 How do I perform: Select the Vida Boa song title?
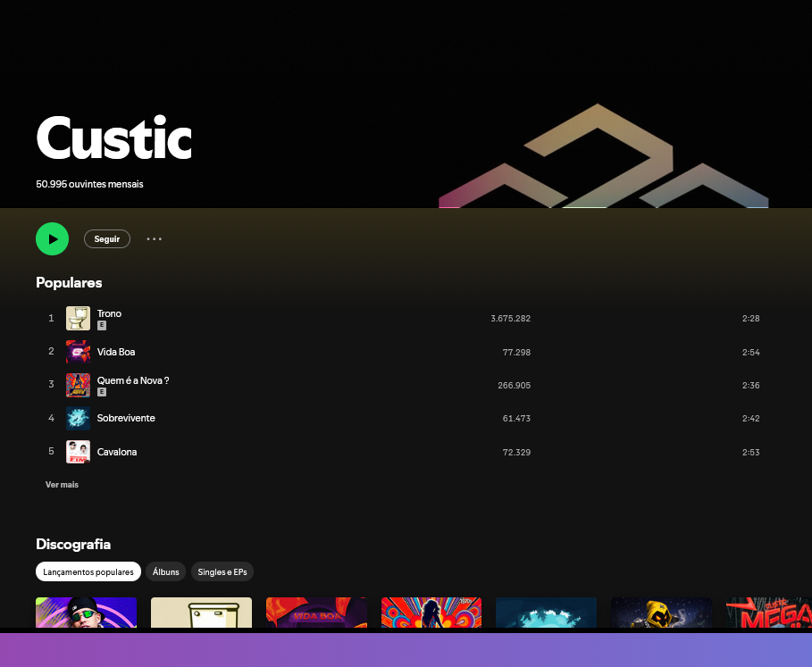pyautogui.click(x=116, y=352)
